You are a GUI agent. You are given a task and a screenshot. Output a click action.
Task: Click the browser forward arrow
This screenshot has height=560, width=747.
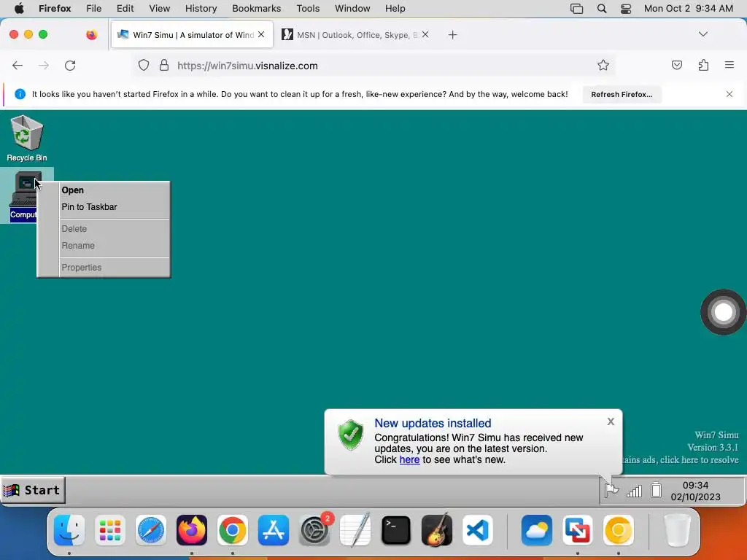click(x=43, y=65)
